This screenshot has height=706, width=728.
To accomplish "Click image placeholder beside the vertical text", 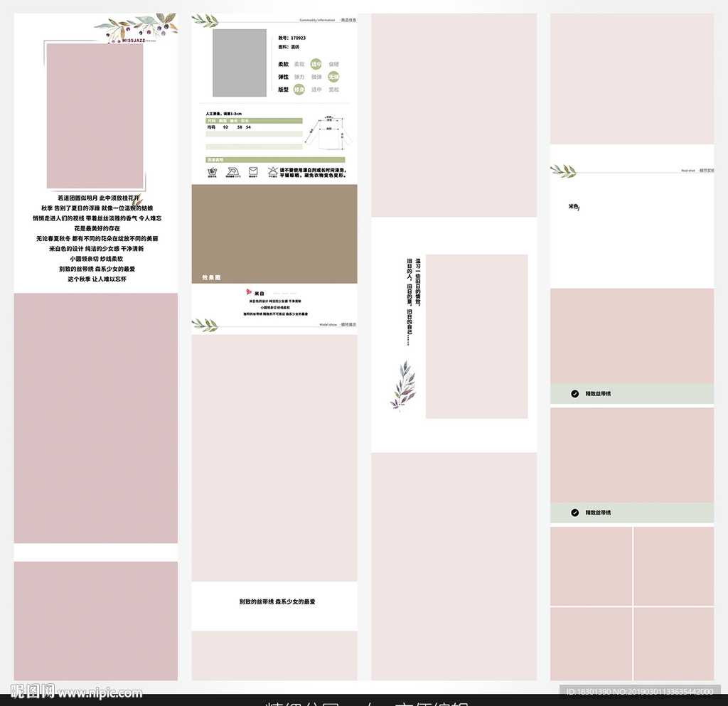I will pyautogui.click(x=477, y=336).
